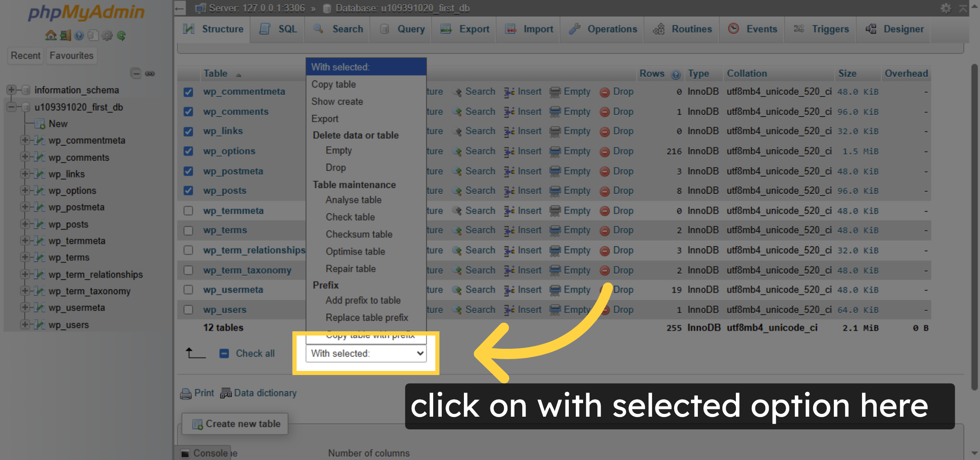Image resolution: width=980 pixels, height=460 pixels.
Task: Click the Print icon link
Action: pyautogui.click(x=186, y=393)
